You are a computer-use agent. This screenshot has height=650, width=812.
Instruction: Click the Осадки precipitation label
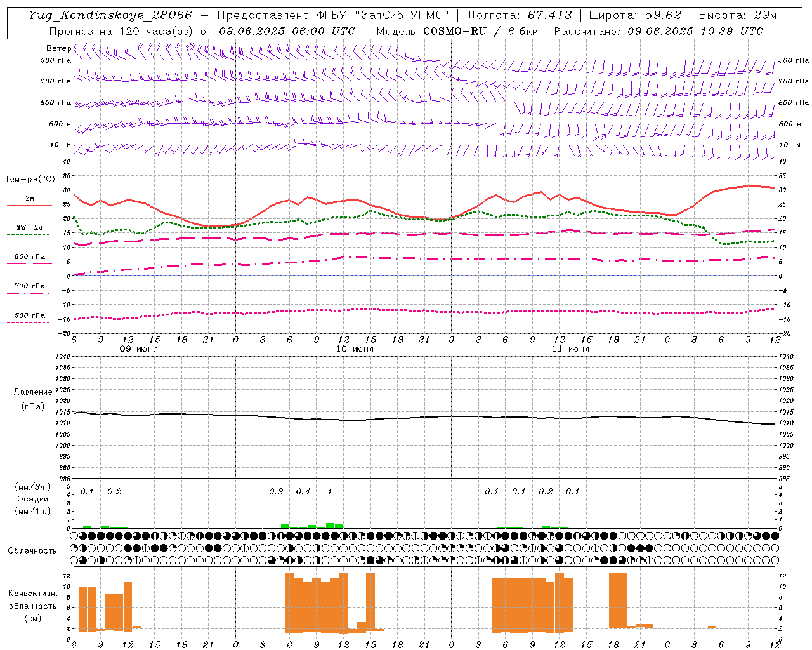click(x=33, y=499)
